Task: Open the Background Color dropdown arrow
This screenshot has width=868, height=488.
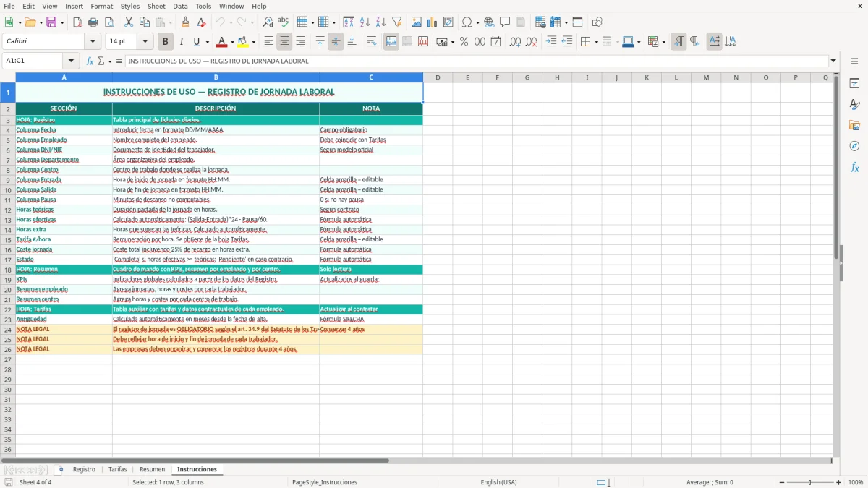Action: click(x=253, y=42)
